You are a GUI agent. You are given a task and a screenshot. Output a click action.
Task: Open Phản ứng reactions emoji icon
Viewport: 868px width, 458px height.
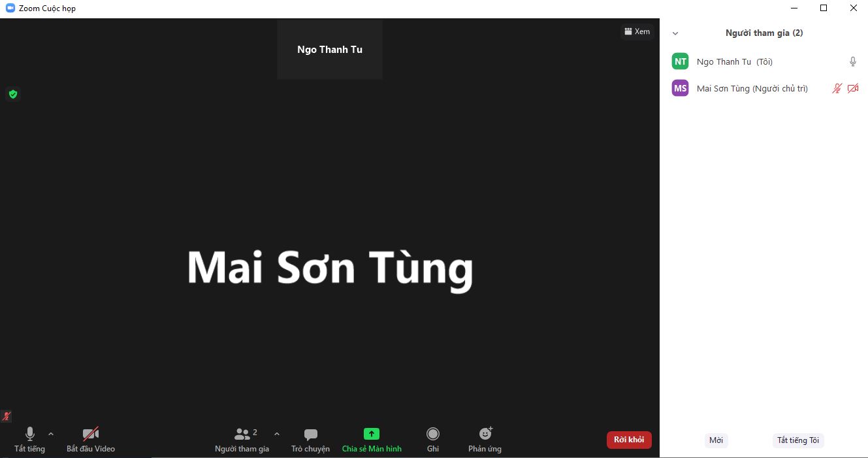tap(485, 433)
